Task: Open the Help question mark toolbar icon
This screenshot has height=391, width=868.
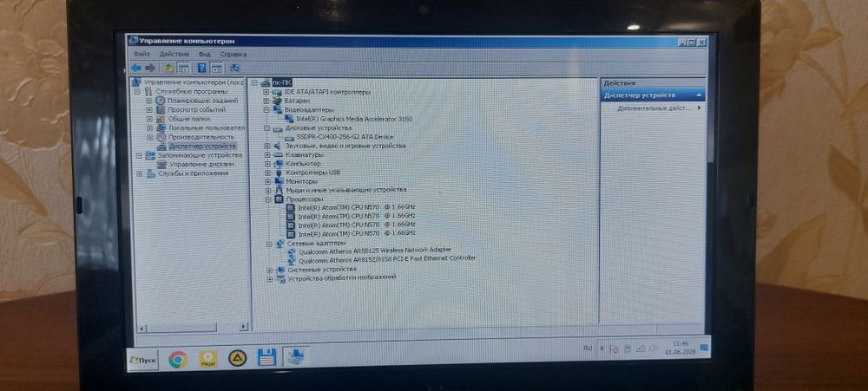Action: 202,68
